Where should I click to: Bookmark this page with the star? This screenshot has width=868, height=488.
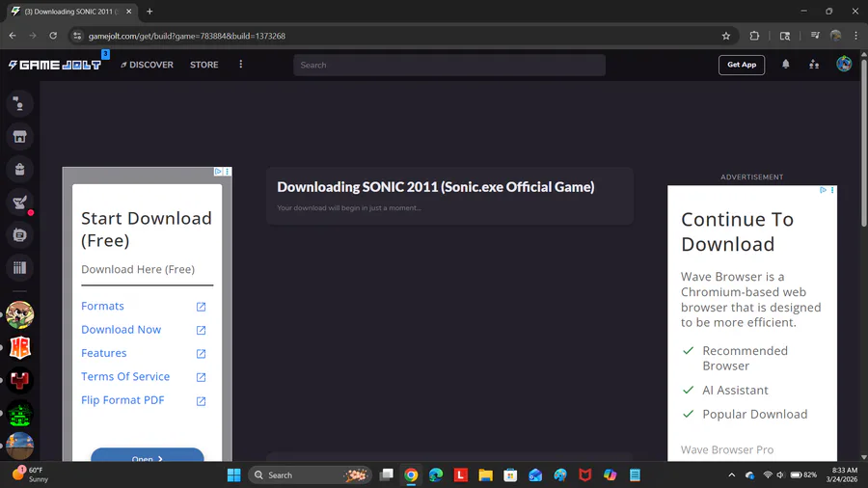(725, 36)
